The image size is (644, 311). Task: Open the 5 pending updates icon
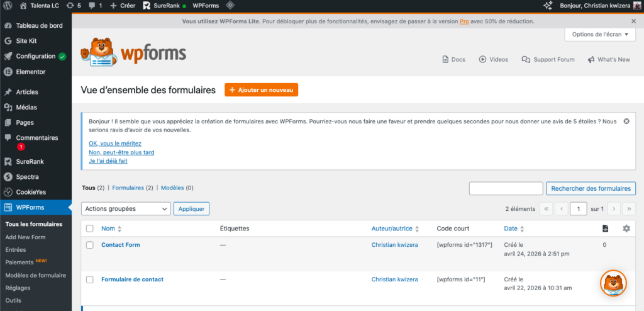tap(74, 6)
